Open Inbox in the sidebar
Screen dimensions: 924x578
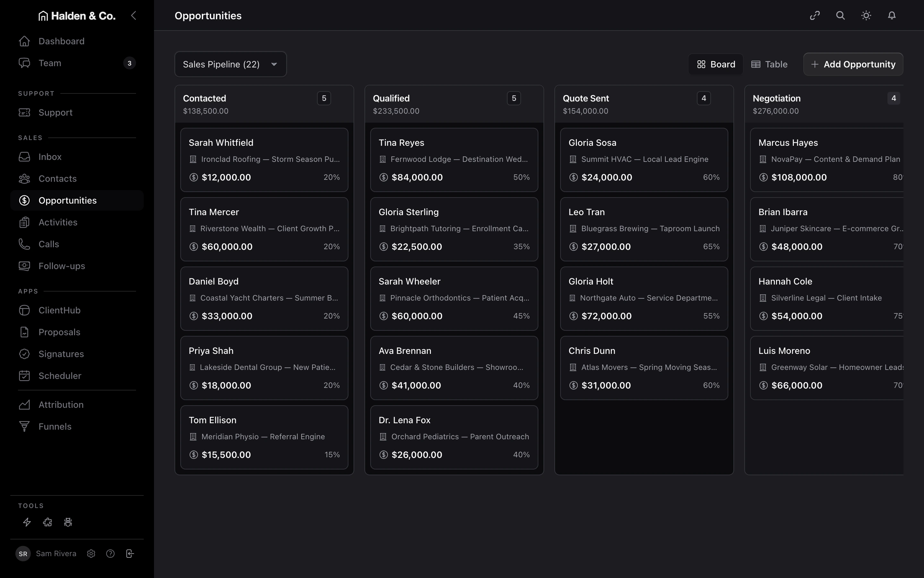pos(77,157)
